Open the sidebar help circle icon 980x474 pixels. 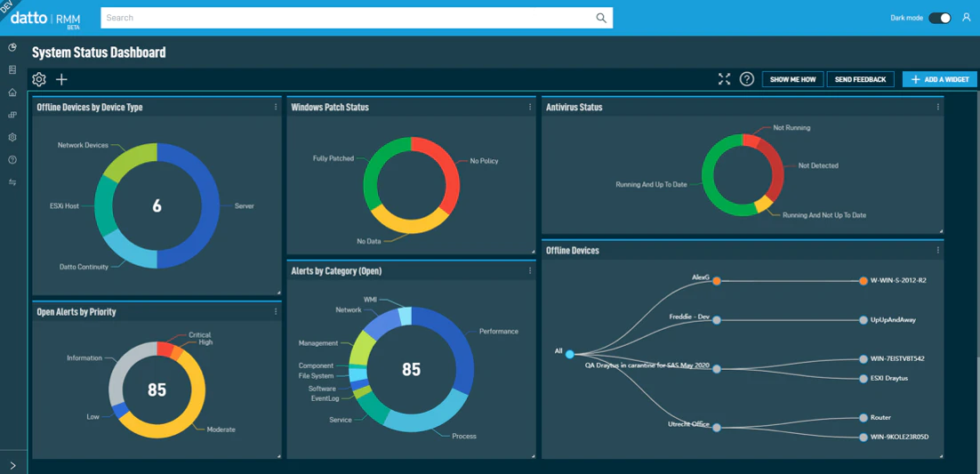tap(12, 160)
